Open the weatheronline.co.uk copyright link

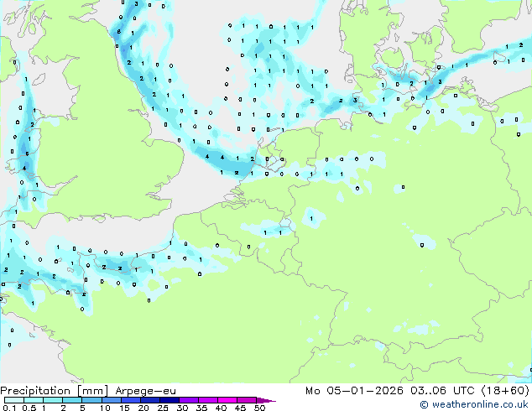[474, 404]
